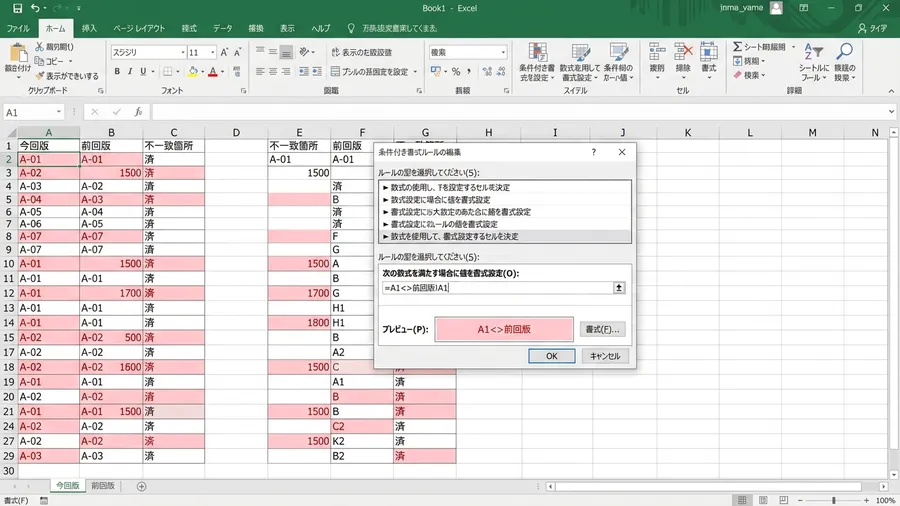The image size is (900, 506).
Task: Click the Paste clipboard icon
Action: pos(18,54)
